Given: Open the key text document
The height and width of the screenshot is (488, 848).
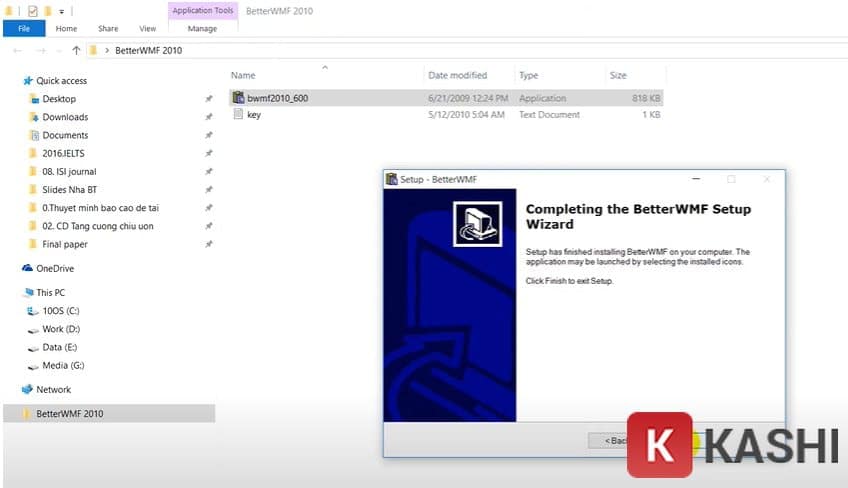Looking at the screenshot, I should pos(253,115).
